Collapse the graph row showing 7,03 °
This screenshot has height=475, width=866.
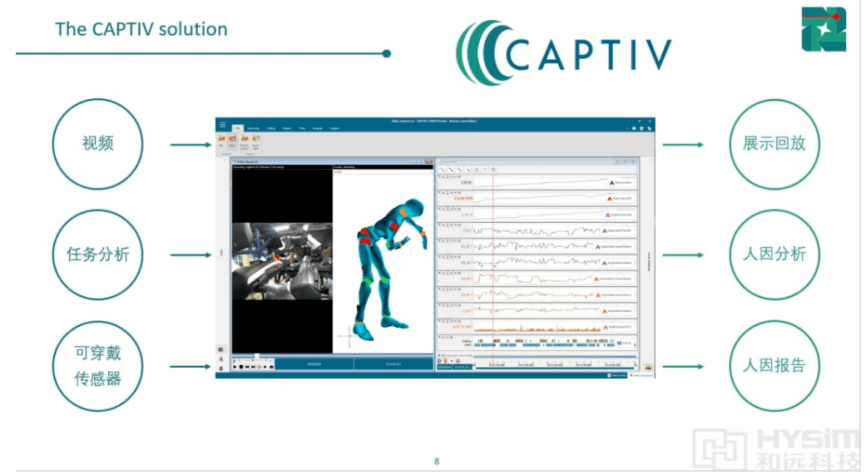[x=440, y=225]
